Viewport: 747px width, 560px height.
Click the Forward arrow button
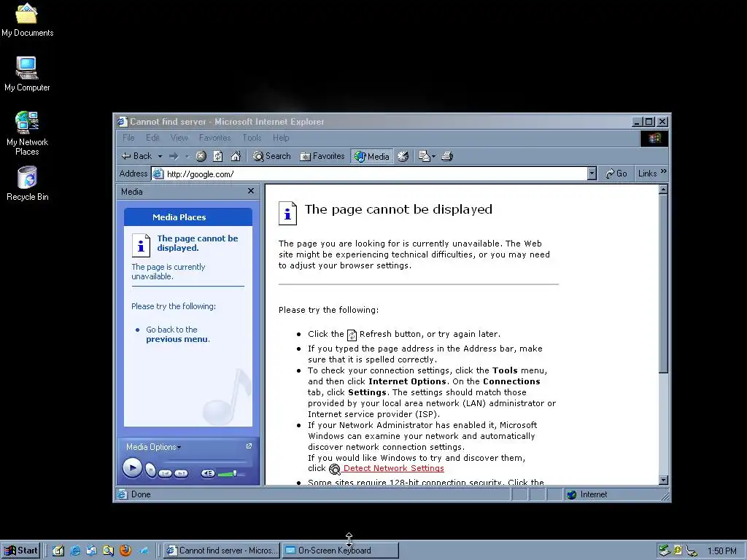[174, 156]
